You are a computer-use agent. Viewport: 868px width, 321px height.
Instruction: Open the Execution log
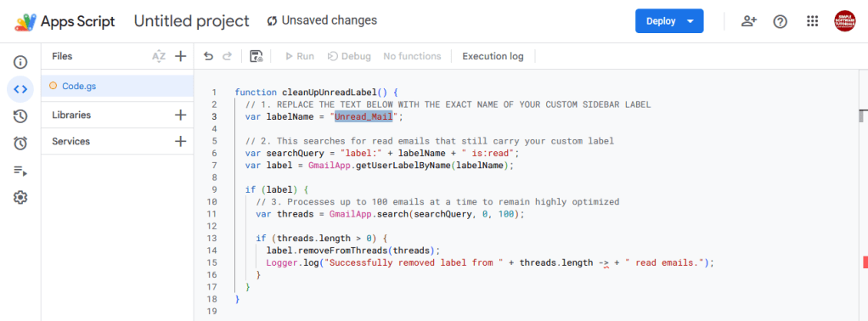coord(493,56)
